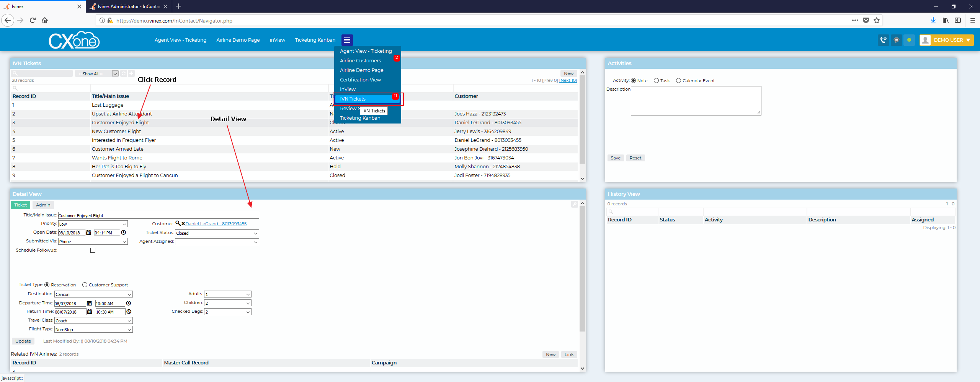Reset the activity form
The image size is (980, 382).
[635, 158]
